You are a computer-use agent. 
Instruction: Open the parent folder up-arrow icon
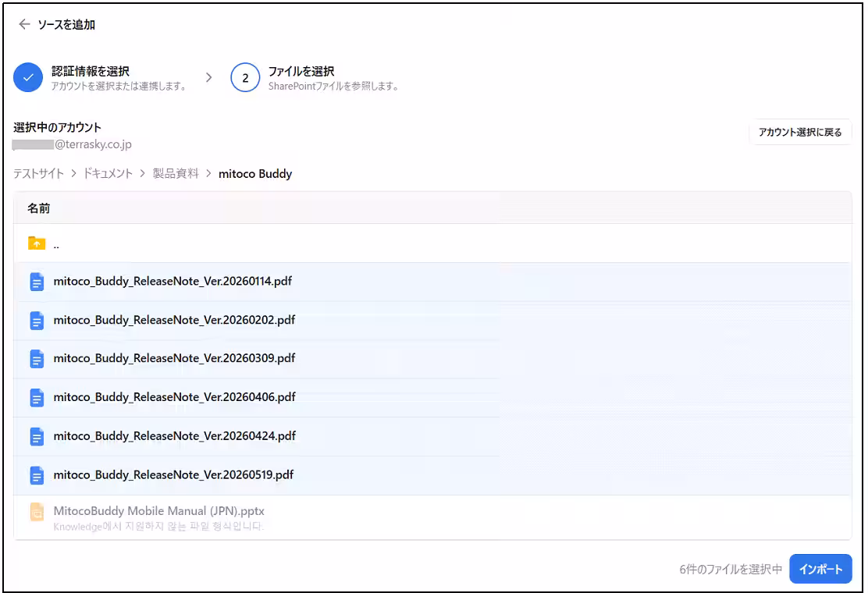[x=37, y=243]
